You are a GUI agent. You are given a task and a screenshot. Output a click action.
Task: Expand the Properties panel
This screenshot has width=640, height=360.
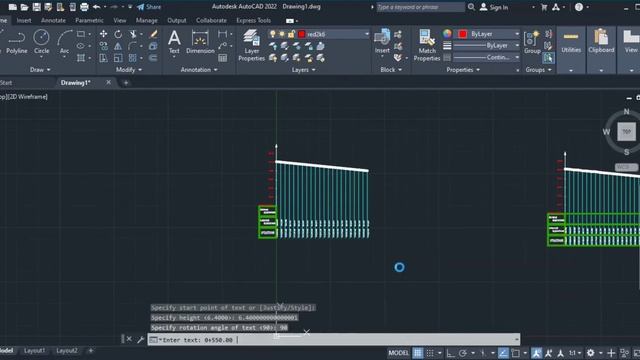point(463,70)
